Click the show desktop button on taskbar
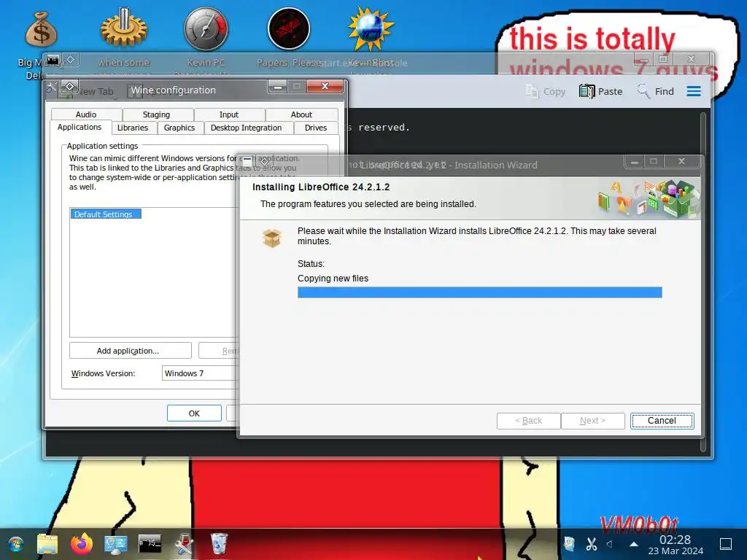 click(726, 544)
